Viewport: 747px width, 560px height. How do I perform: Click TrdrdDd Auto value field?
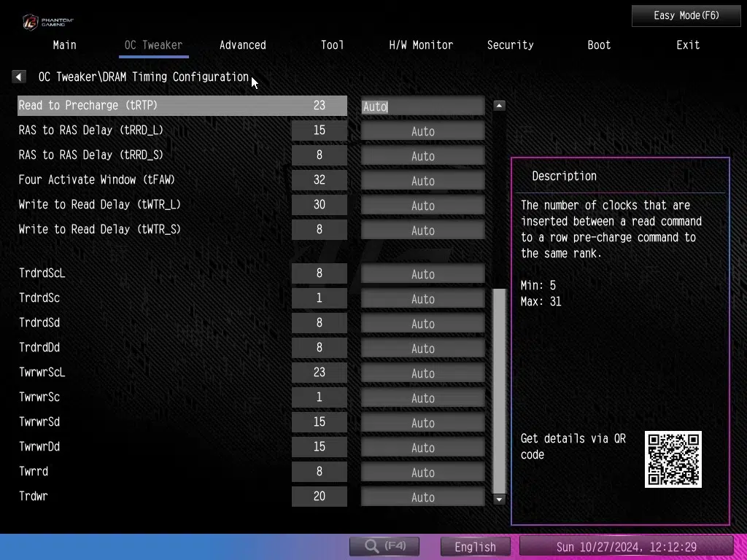click(422, 348)
